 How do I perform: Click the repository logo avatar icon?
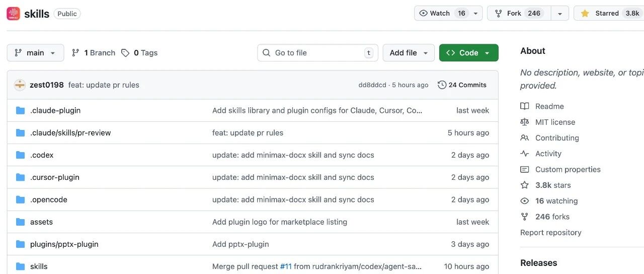[13, 14]
